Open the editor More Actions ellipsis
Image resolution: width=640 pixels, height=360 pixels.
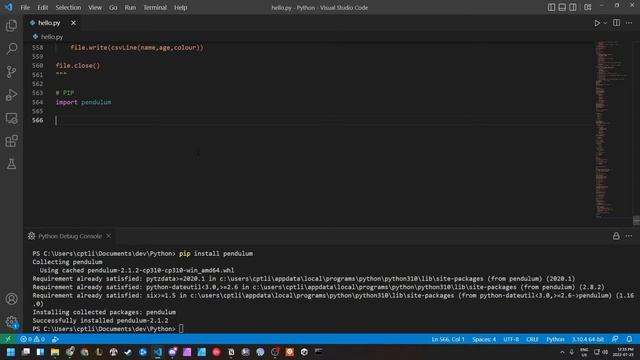tap(629, 23)
